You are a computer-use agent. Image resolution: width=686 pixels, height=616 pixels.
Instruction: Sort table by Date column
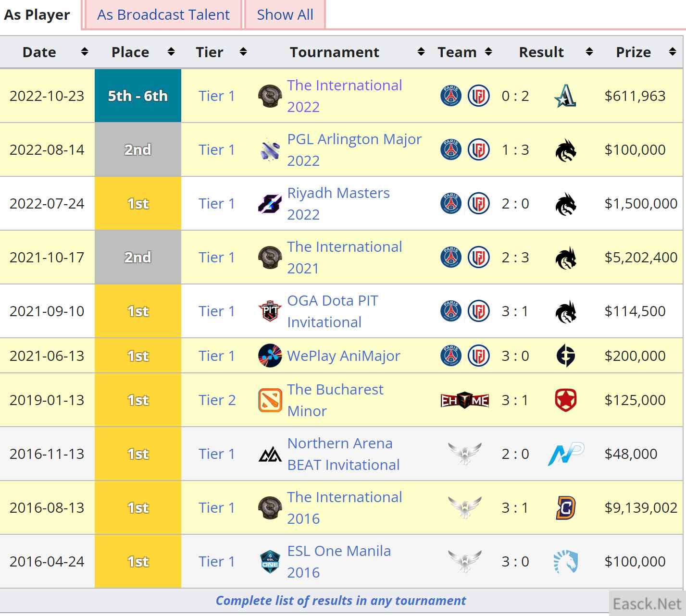[85, 52]
